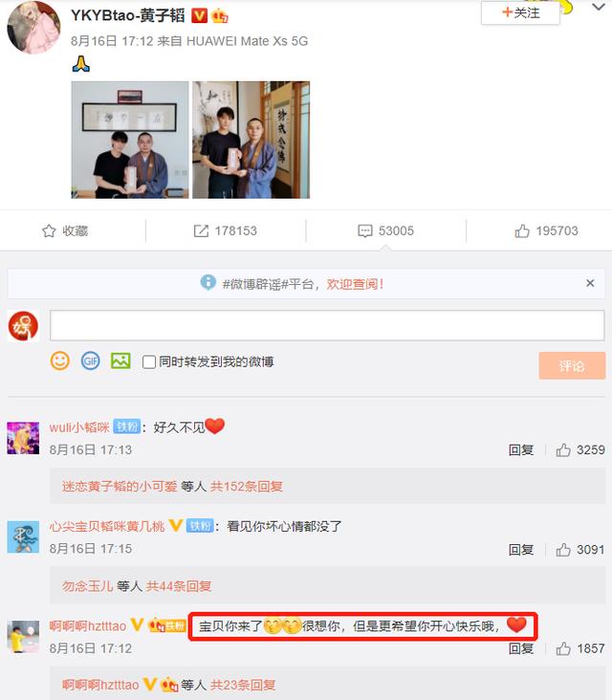Enable 同时转发到我的微博 checkbox
Screen dimensions: 612x700
coord(148,361)
